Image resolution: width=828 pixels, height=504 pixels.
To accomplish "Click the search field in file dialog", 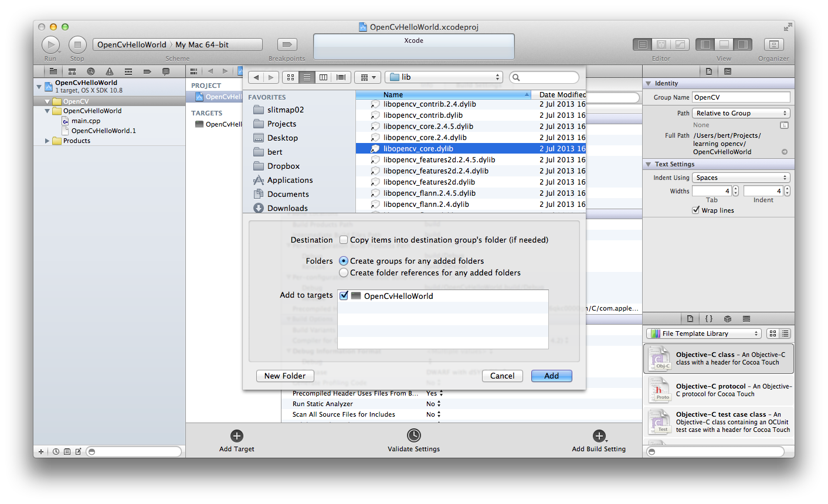I will pyautogui.click(x=544, y=77).
